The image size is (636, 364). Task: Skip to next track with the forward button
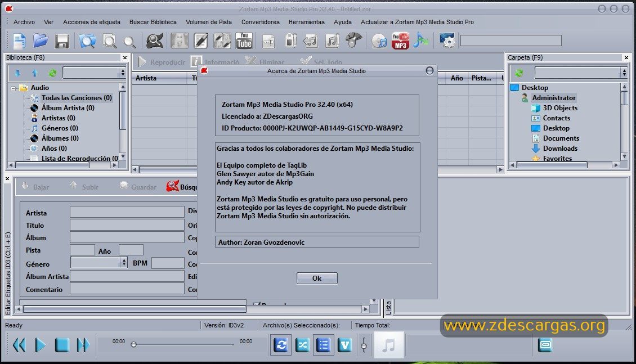tap(83, 345)
